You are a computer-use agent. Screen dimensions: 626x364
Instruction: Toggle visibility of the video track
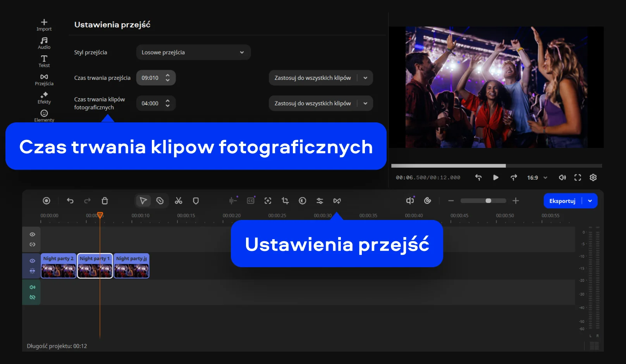coord(33,261)
